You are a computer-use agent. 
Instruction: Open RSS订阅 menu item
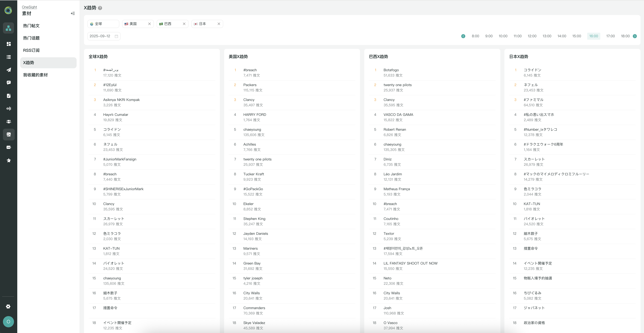click(x=48, y=50)
